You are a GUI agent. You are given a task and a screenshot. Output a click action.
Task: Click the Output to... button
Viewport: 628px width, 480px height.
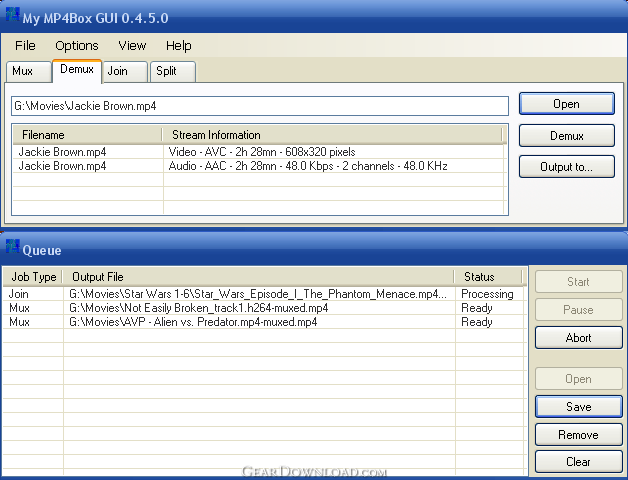click(x=567, y=166)
